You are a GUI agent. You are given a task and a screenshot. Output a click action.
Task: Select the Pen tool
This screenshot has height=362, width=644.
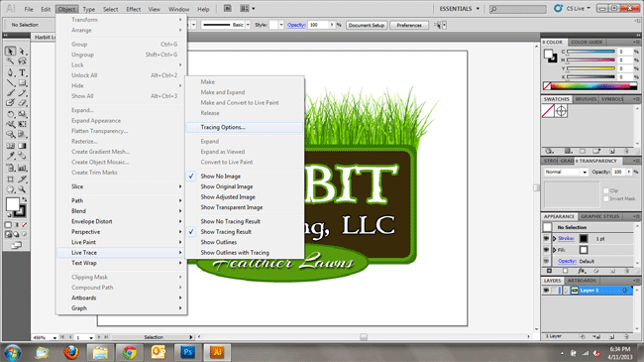(10, 72)
